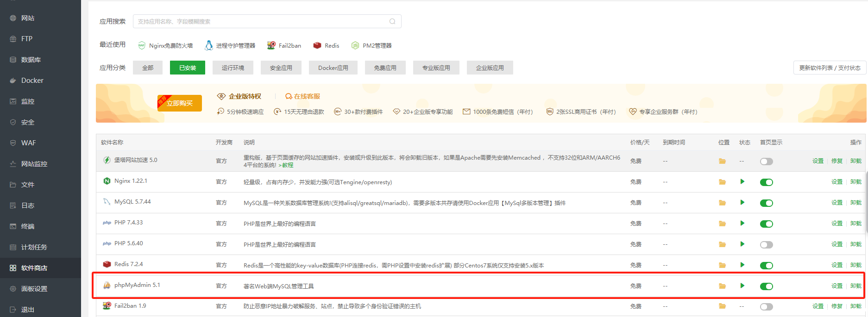868x317 pixels.
Task: Open the Fail2ban recently used icon
Action: pyautogui.click(x=271, y=45)
